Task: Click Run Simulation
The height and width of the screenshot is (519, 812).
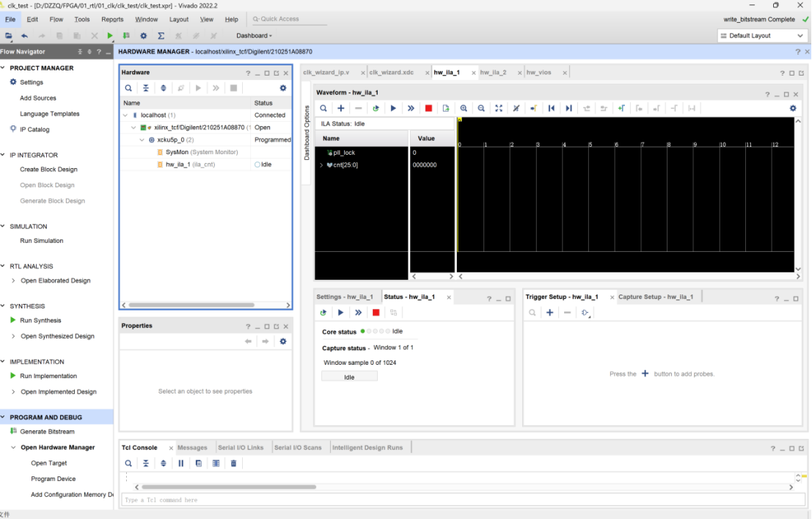Action: tap(41, 241)
